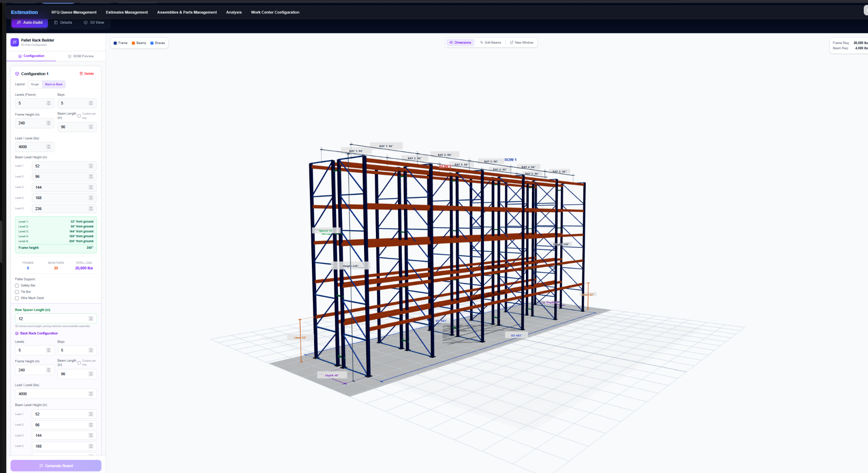Go to the Analysis menu
Viewport: 868px width, 473px height.
[234, 12]
